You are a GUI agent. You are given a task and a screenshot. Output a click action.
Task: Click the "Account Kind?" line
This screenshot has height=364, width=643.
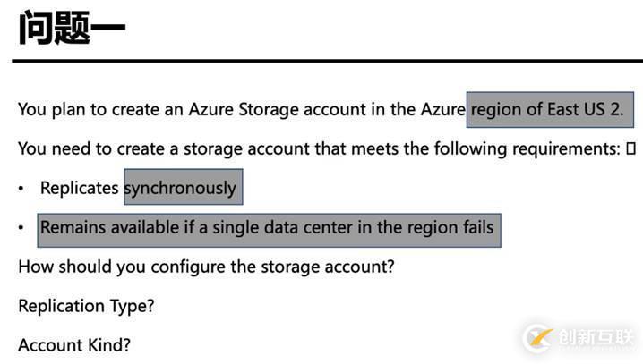tap(76, 345)
